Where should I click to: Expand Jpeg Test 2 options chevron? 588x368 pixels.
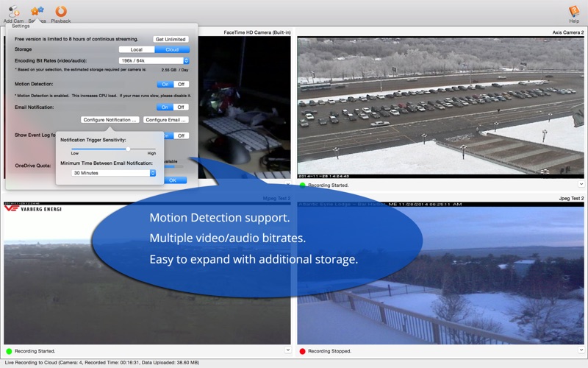tap(581, 350)
